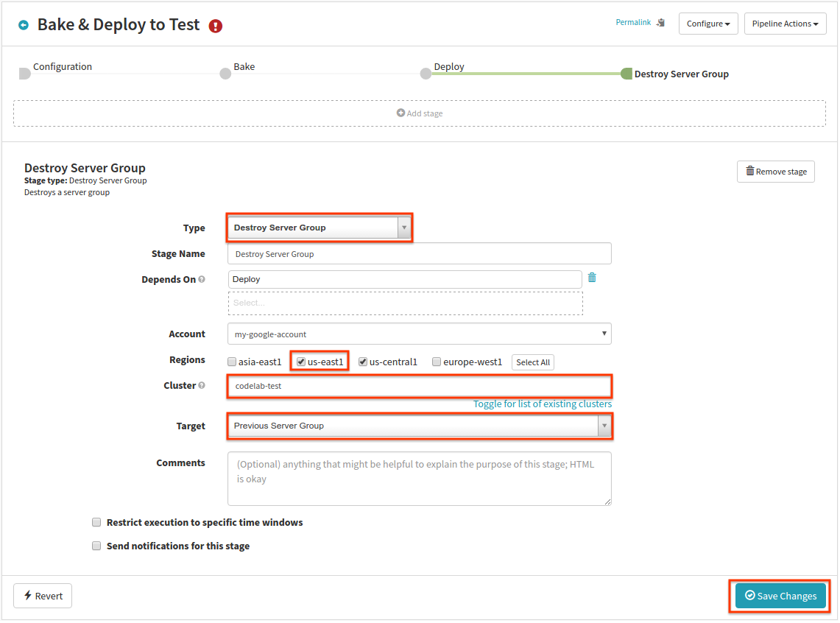Screen dimensions: 840x623
Task: Click the Comments text area
Action: click(420, 479)
